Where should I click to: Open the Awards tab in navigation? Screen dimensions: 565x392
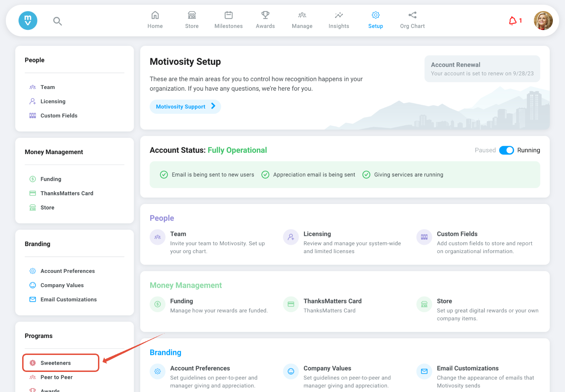[x=265, y=20]
